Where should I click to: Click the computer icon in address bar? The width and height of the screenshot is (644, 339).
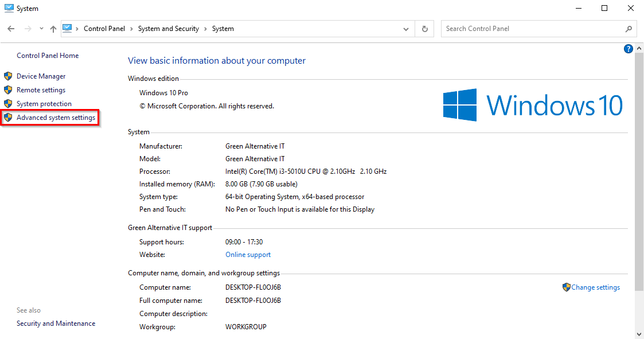67,28
